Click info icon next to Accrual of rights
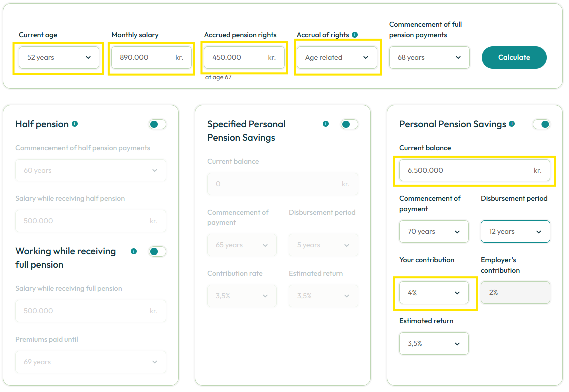 tap(355, 35)
